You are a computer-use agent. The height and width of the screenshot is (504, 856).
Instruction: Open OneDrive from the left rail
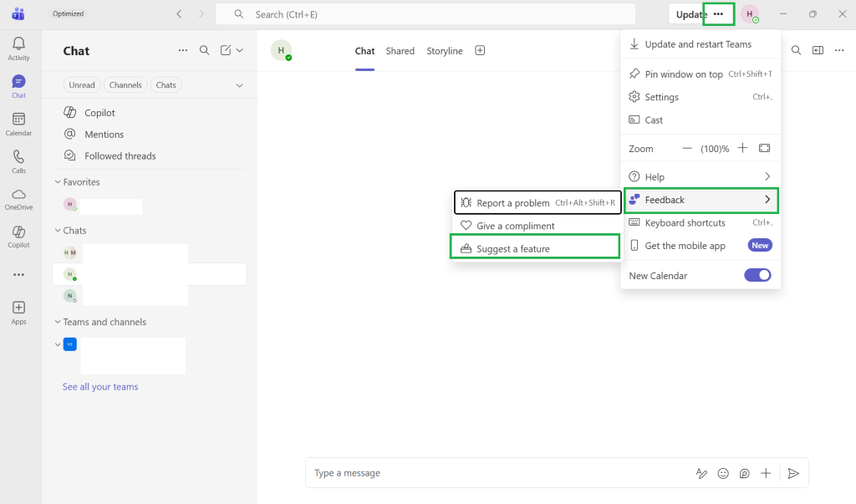pos(18,199)
